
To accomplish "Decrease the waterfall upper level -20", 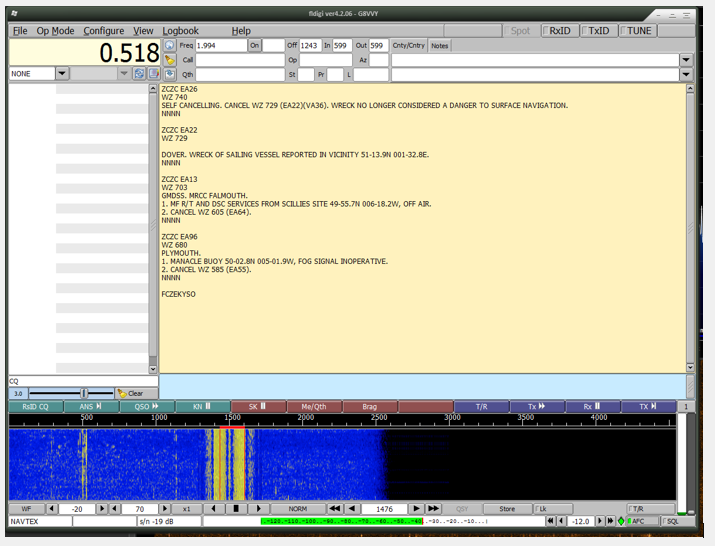I will [x=52, y=509].
